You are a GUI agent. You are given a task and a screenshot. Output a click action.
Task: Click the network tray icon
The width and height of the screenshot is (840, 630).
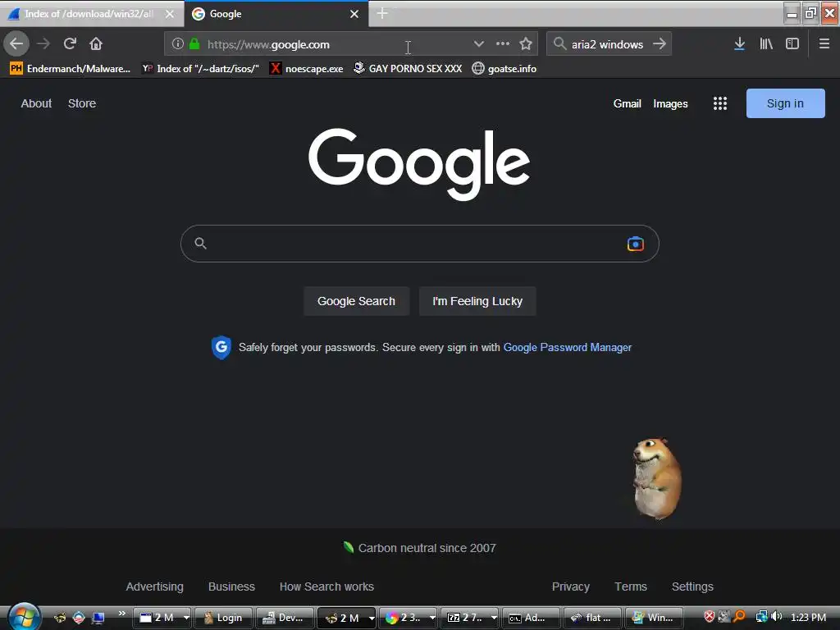(x=761, y=617)
